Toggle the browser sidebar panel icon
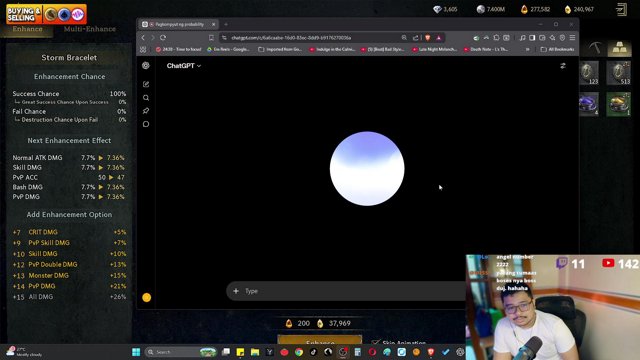Screen dimensions: 640x360 (x=532, y=38)
